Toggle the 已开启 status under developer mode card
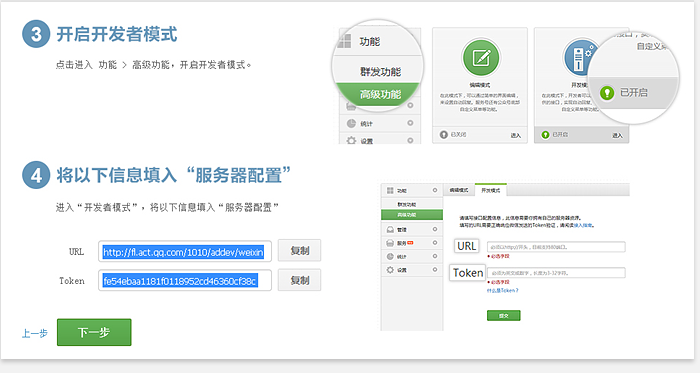700x373 pixels. click(554, 134)
